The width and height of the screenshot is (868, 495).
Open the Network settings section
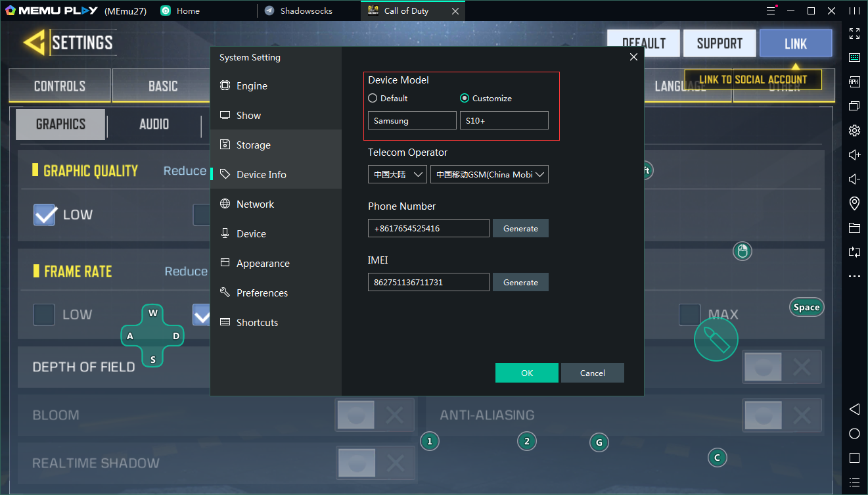tap(255, 204)
